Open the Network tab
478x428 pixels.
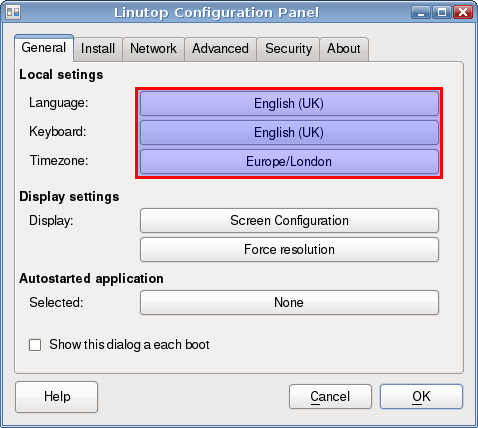tap(153, 49)
